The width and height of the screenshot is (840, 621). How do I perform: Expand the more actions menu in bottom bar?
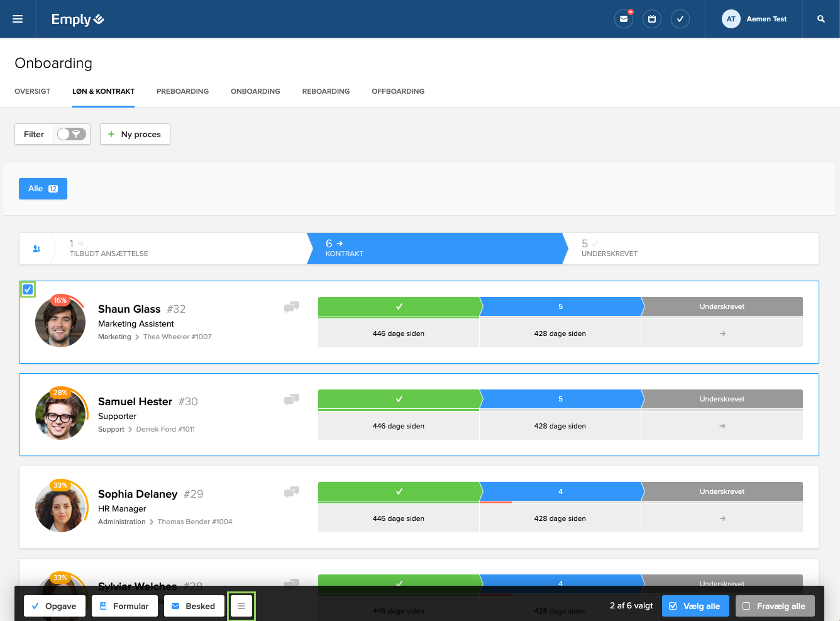241,606
